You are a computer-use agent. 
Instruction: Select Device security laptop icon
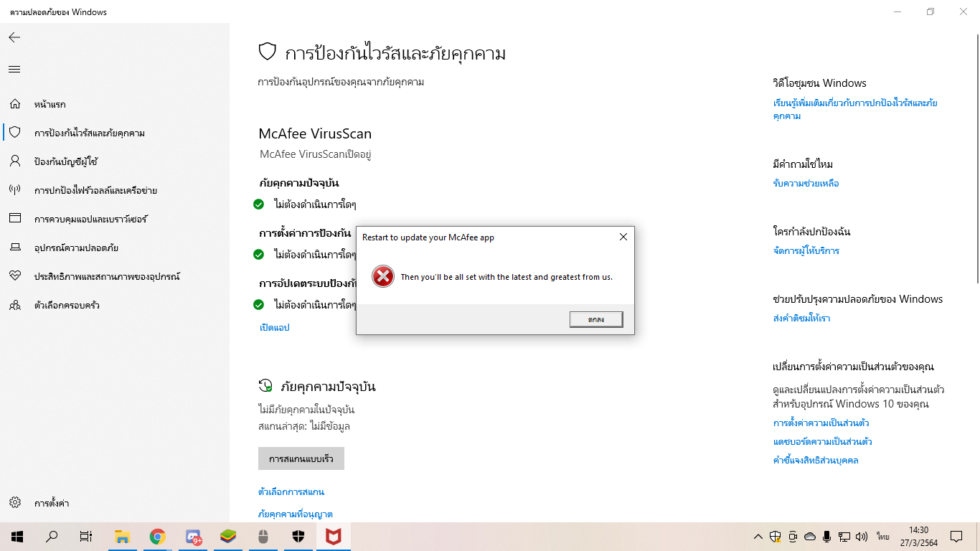click(15, 248)
